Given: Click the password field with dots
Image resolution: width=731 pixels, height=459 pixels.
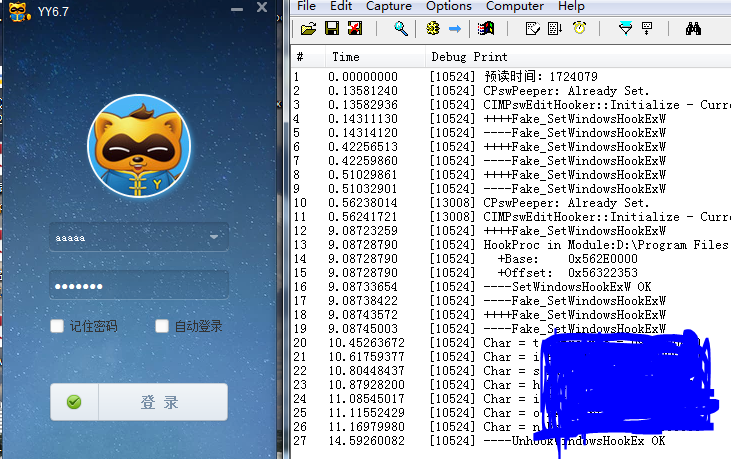Looking at the screenshot, I should tap(139, 286).
